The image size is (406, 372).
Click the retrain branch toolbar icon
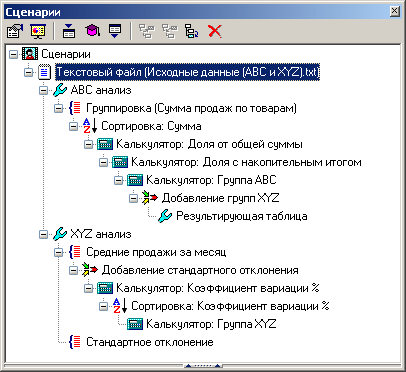[x=192, y=31]
